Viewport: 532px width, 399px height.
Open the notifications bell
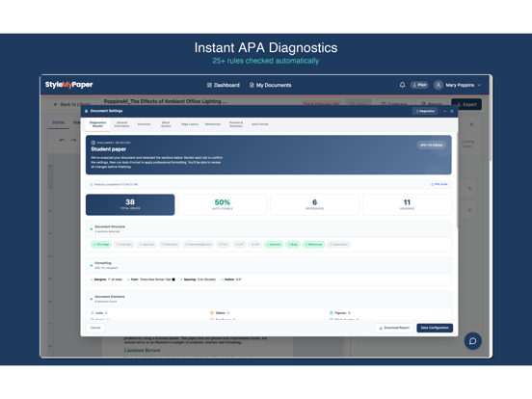(402, 85)
